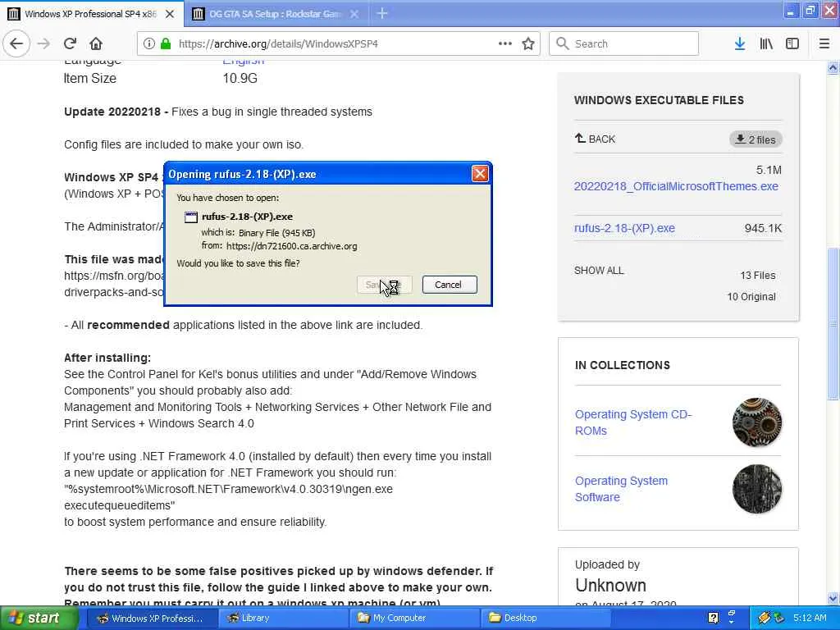Open the Downloads arrow panel
Screen dimensions: 840x630
tap(739, 43)
